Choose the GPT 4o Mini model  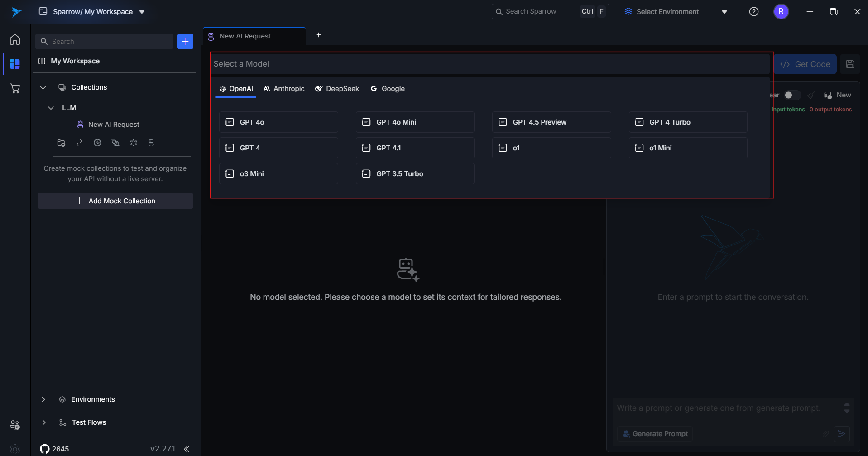click(415, 122)
